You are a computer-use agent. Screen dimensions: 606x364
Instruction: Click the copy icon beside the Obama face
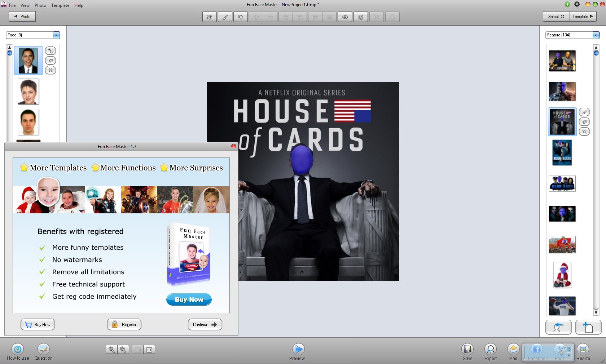(50, 61)
